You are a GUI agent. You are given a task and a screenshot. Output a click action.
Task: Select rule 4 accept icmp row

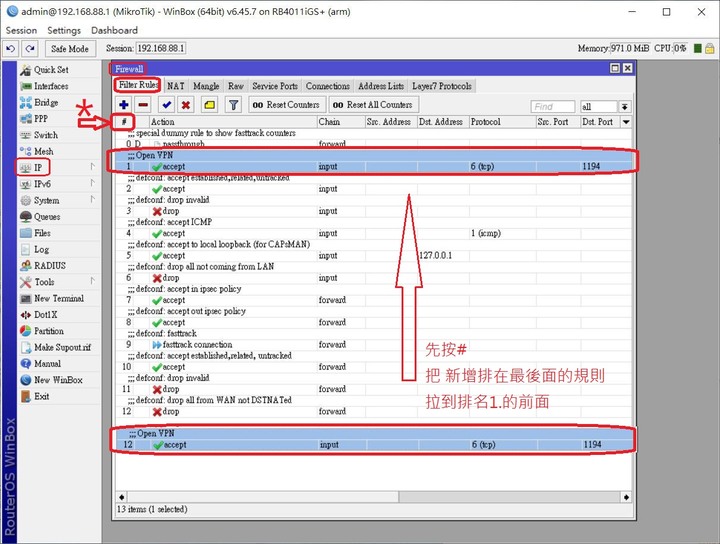click(373, 233)
